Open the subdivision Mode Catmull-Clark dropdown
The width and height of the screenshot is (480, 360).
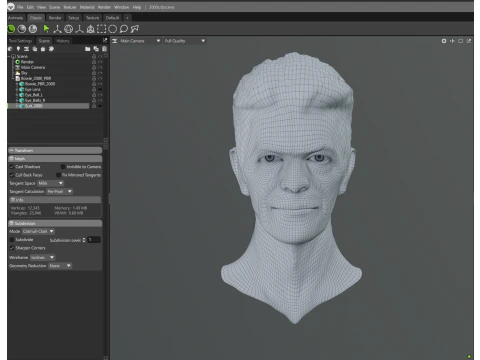click(38, 231)
